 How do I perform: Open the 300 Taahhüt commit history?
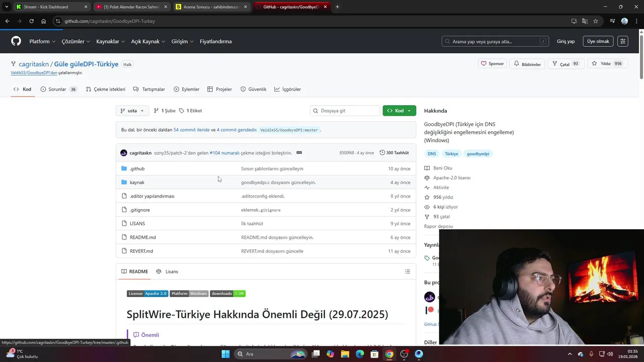coord(394,153)
